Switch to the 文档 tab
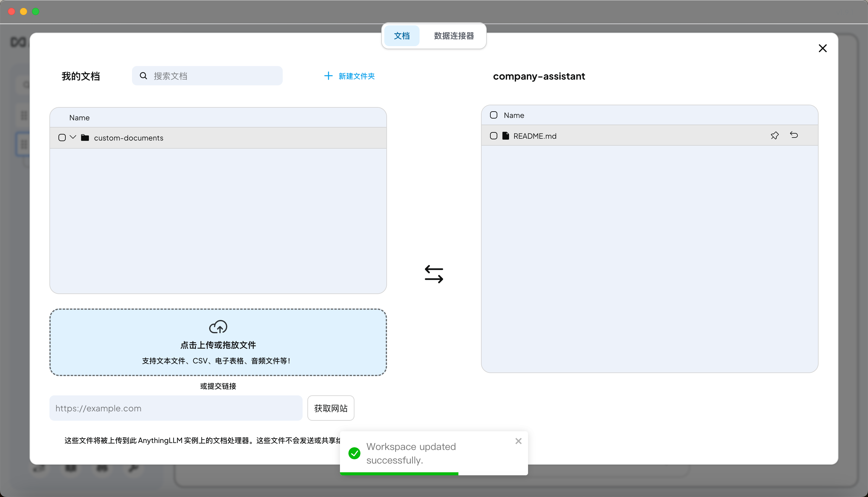The width and height of the screenshot is (868, 497). pos(401,36)
